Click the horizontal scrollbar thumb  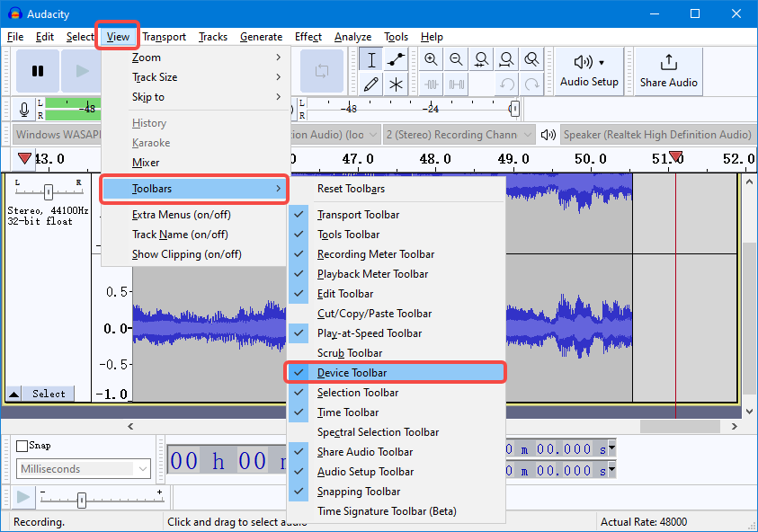pyautogui.click(x=680, y=426)
